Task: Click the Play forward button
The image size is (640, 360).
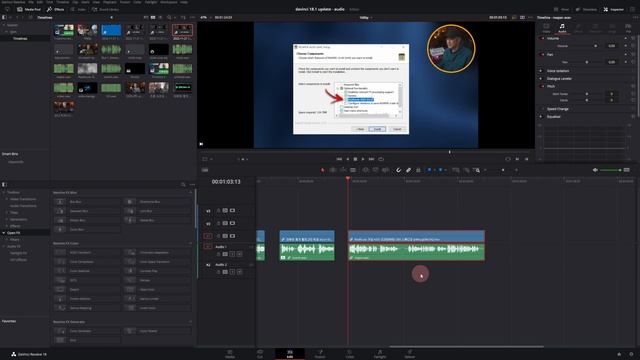Action: (x=362, y=159)
